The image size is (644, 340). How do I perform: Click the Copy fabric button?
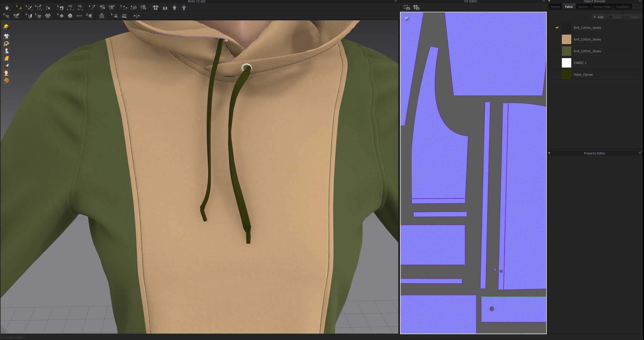tap(615, 17)
